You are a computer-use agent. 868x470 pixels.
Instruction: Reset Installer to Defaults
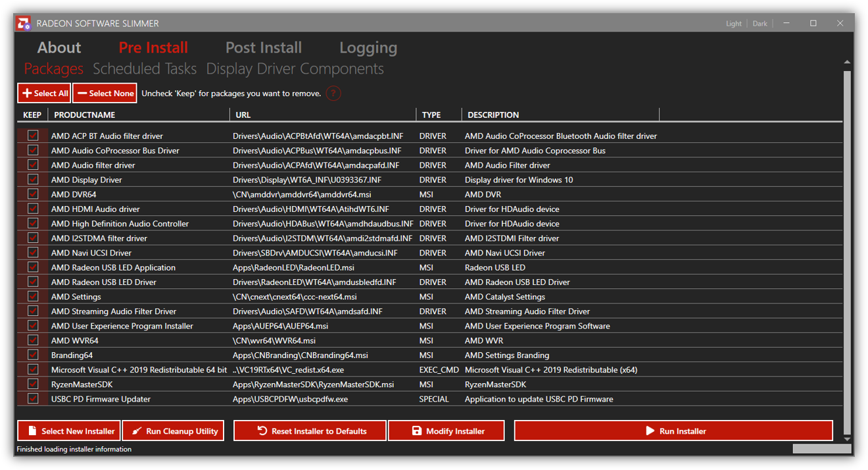coord(310,431)
